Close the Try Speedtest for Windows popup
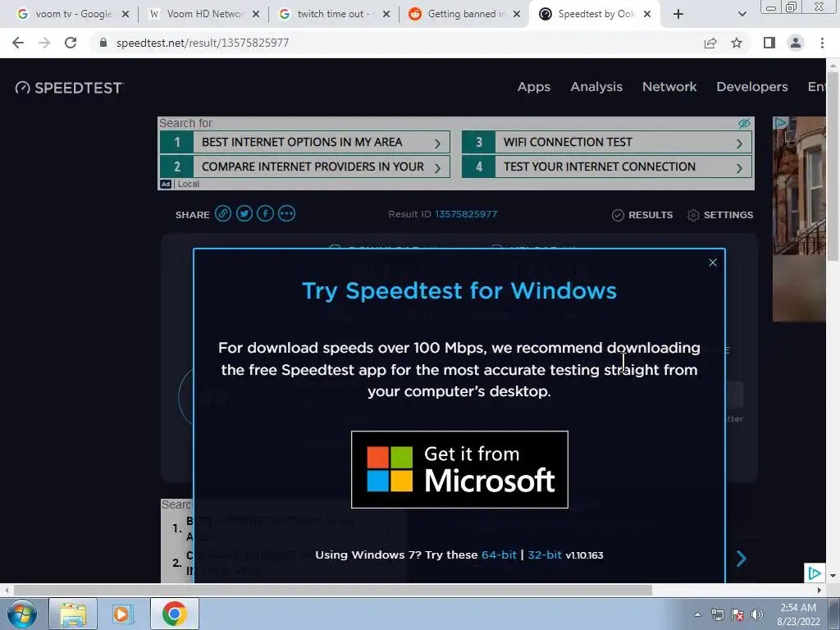840x630 pixels. [713, 262]
